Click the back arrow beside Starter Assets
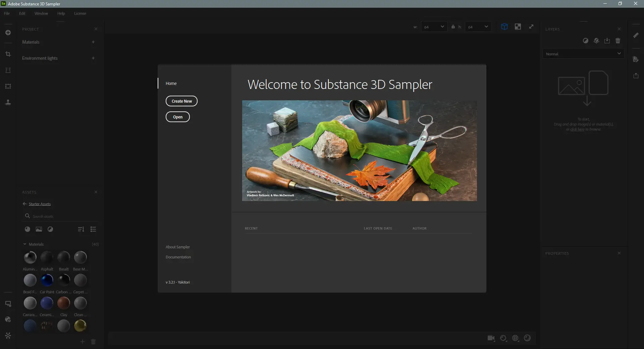The height and width of the screenshot is (349, 644). [x=24, y=204]
